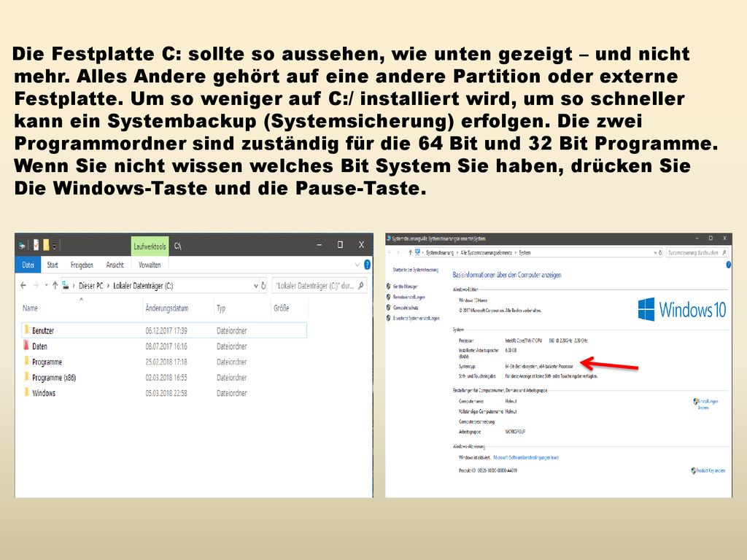Sort by Änderungsdatum column header

(167, 308)
